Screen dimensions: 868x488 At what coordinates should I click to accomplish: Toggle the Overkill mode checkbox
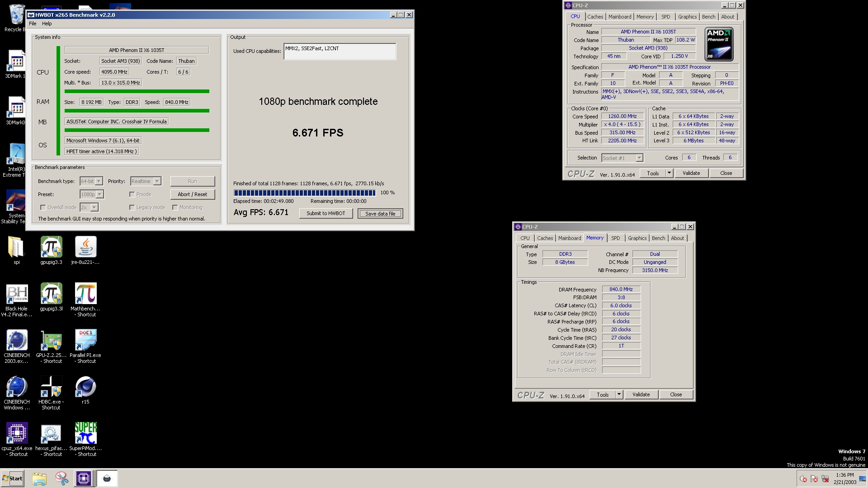click(43, 207)
